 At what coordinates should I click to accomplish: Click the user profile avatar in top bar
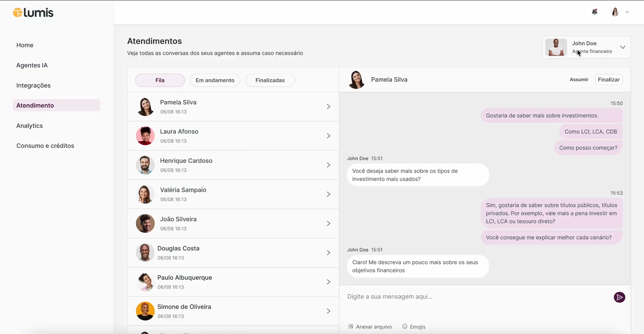click(615, 12)
